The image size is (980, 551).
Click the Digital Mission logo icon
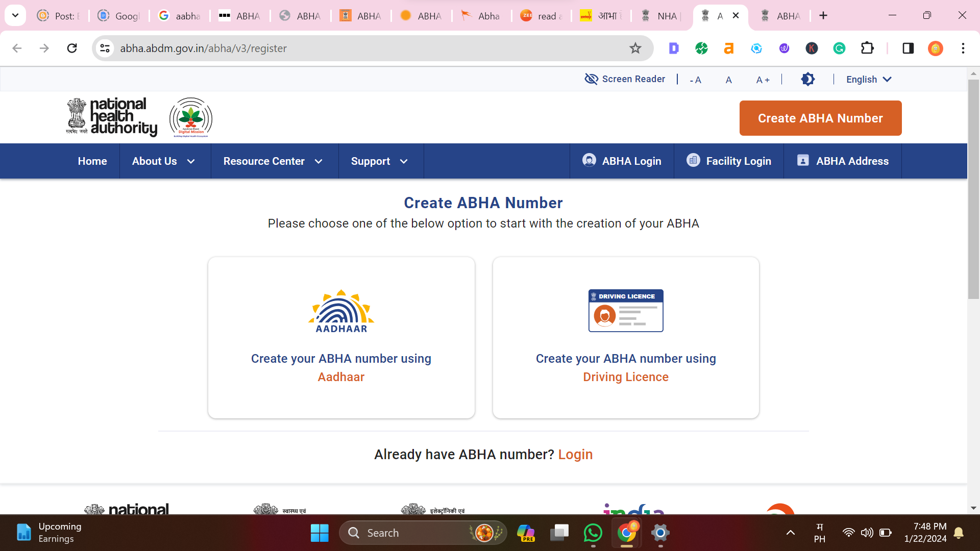pos(190,117)
